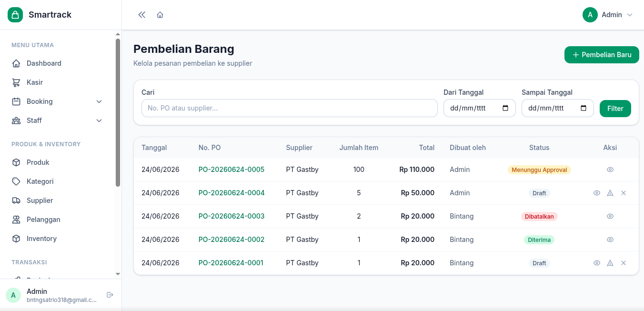644x311 pixels.
Task: View details of PO-20260624-0005 via eye icon
Action: pos(610,170)
